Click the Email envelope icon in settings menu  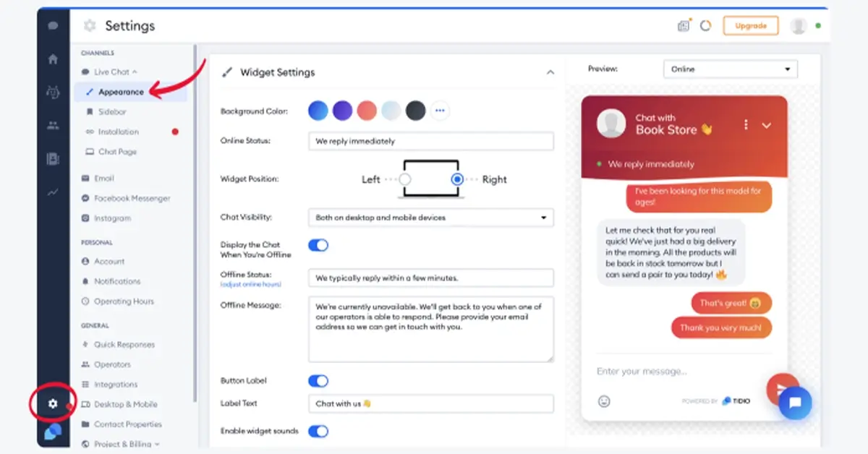(x=86, y=178)
